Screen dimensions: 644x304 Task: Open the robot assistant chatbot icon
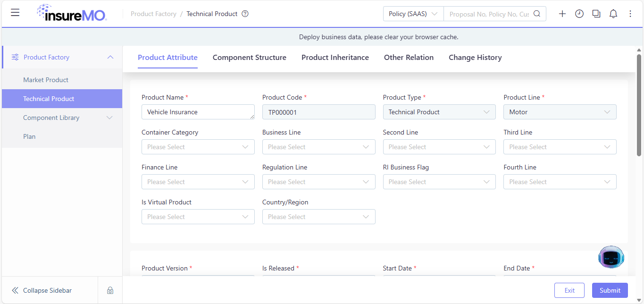click(x=611, y=257)
